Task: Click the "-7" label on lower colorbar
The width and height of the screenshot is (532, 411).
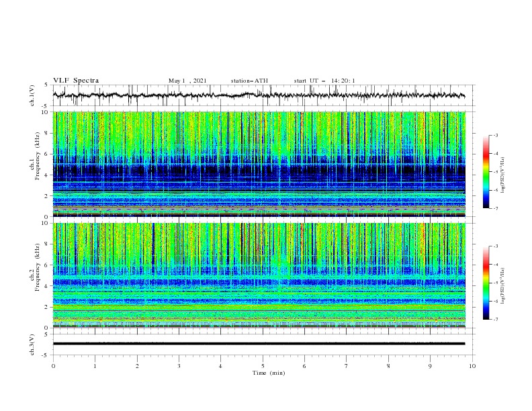Action: click(496, 320)
